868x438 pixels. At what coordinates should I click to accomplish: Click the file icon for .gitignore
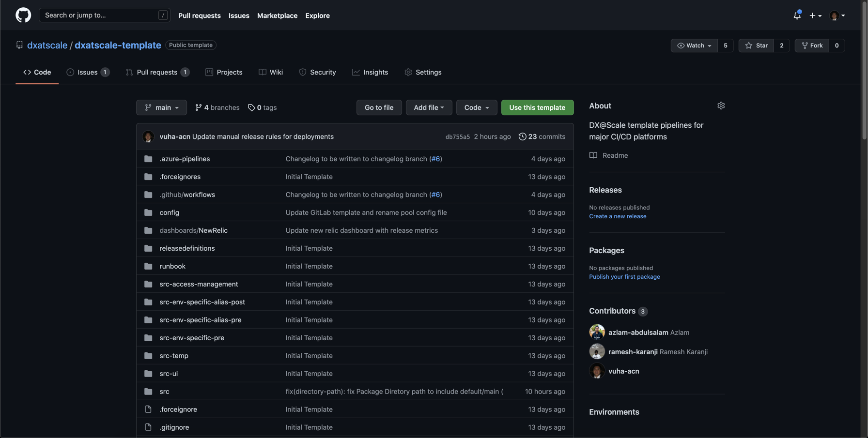click(148, 427)
